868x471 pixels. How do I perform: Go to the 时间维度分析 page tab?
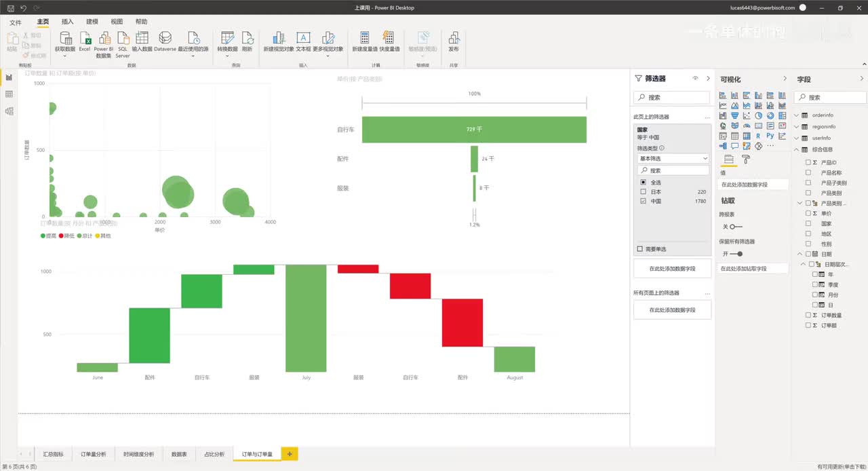[138, 454]
